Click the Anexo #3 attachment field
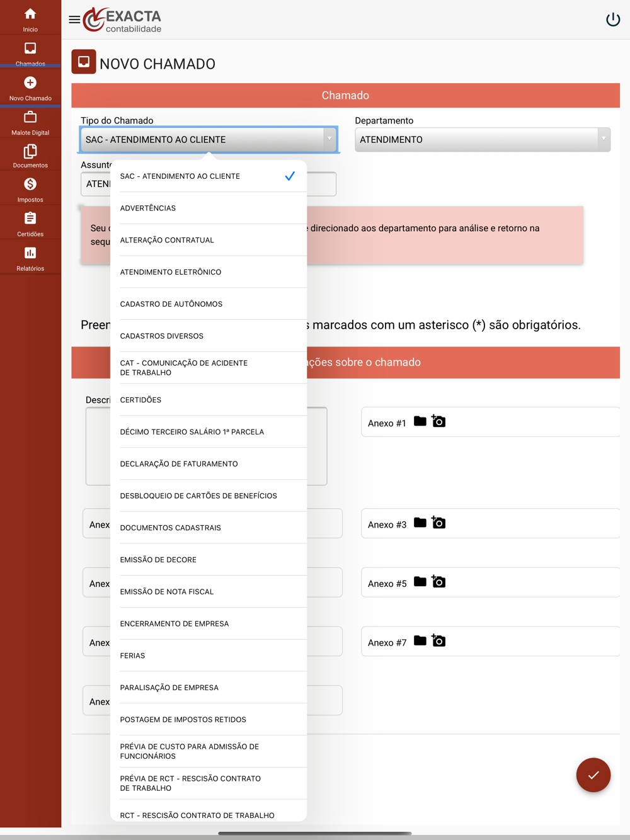Image resolution: width=630 pixels, height=840 pixels. point(491,523)
